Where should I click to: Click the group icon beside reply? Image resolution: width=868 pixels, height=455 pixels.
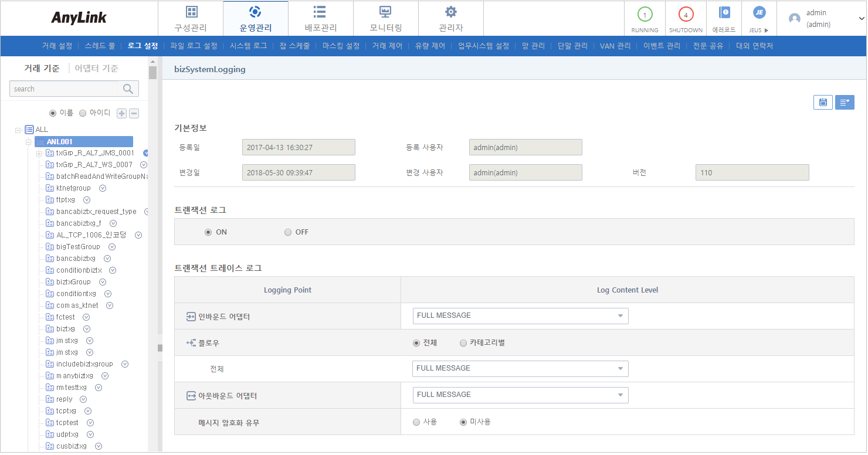[50, 399]
